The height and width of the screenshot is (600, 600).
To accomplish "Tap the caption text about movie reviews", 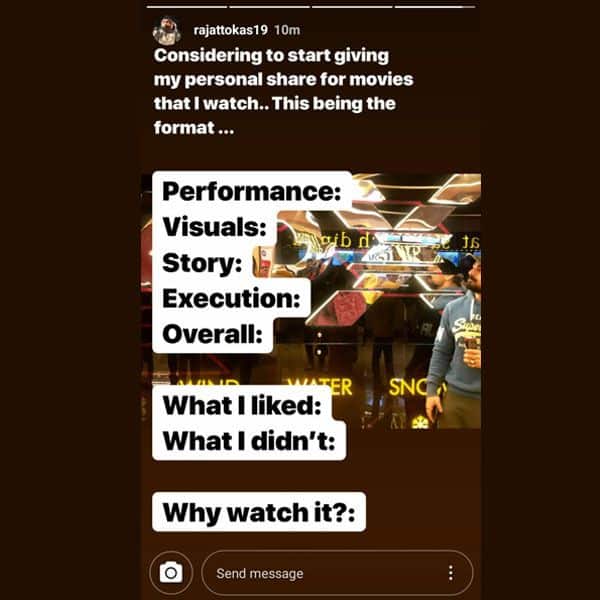I will coord(283,91).
